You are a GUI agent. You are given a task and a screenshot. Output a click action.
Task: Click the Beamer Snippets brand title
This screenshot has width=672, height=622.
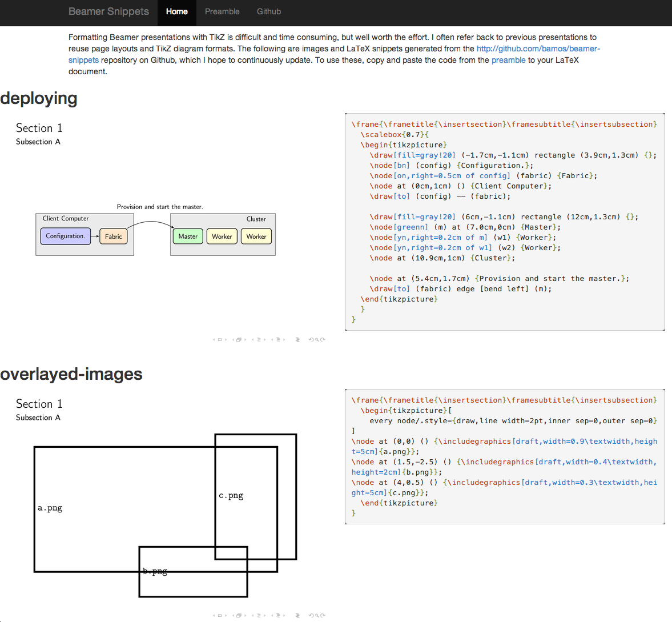(108, 11)
